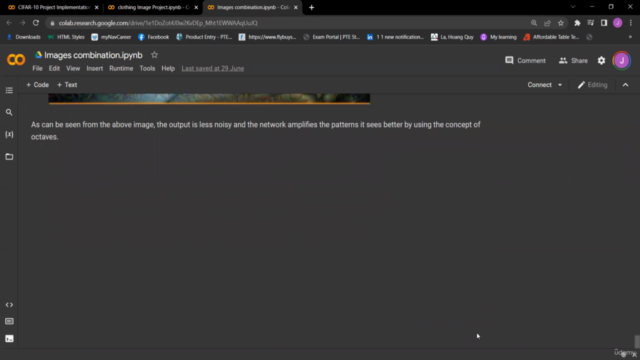The height and width of the screenshot is (360, 640).
Task: Open Colab settings gear icon
Action: coord(601,60)
